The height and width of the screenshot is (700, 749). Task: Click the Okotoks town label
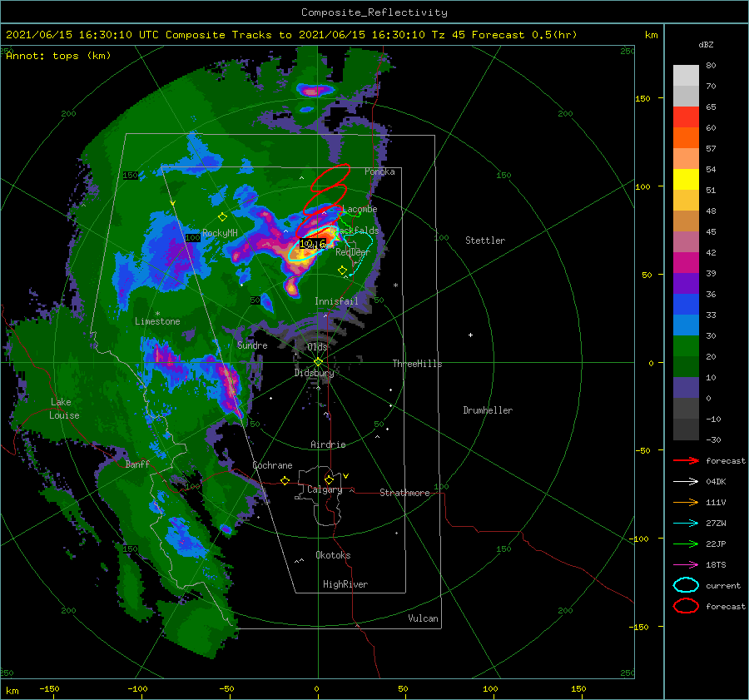pos(333,555)
